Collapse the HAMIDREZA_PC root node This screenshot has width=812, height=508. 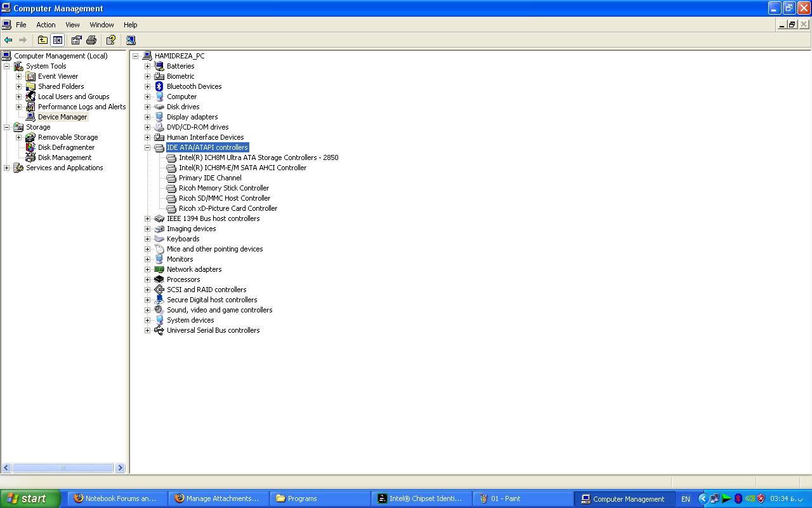tap(136, 56)
